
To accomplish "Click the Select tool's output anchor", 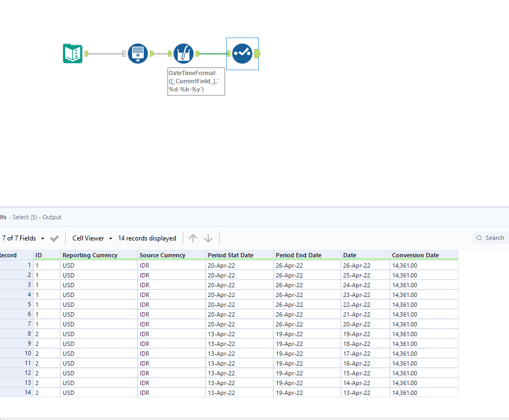I will 257,54.
